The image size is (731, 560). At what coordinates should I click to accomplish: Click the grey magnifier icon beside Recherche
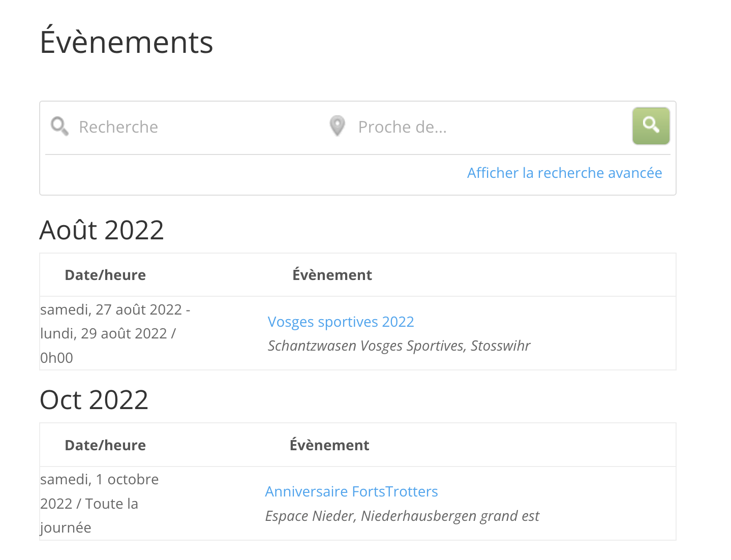click(59, 126)
